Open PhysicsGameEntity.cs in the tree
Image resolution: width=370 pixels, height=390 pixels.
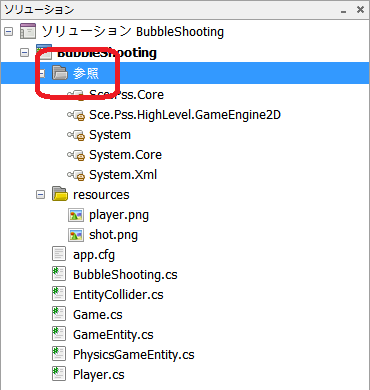[134, 355]
